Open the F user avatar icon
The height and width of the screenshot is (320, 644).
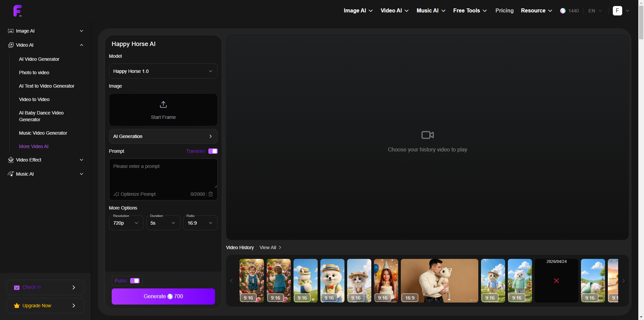click(617, 11)
